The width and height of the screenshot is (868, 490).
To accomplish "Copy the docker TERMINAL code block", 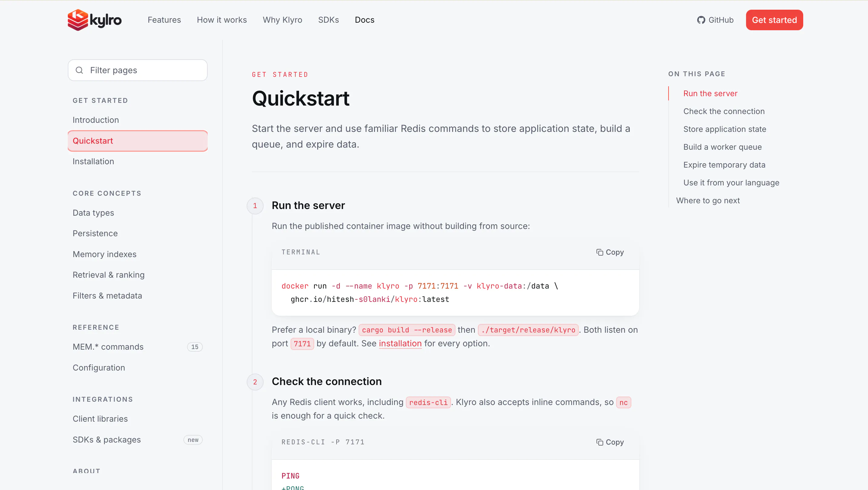I will tap(610, 252).
